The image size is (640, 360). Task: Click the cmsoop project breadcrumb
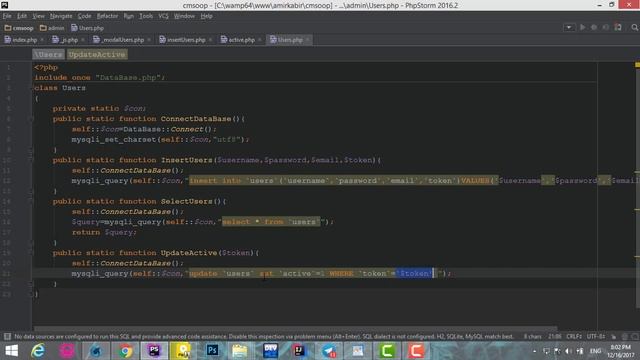pos(19,28)
